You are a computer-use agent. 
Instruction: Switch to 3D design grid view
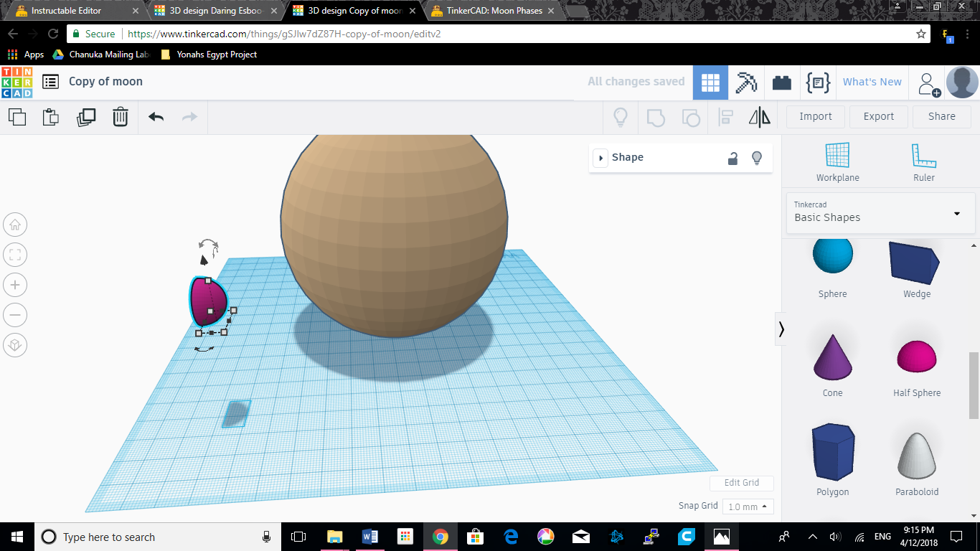(x=710, y=83)
